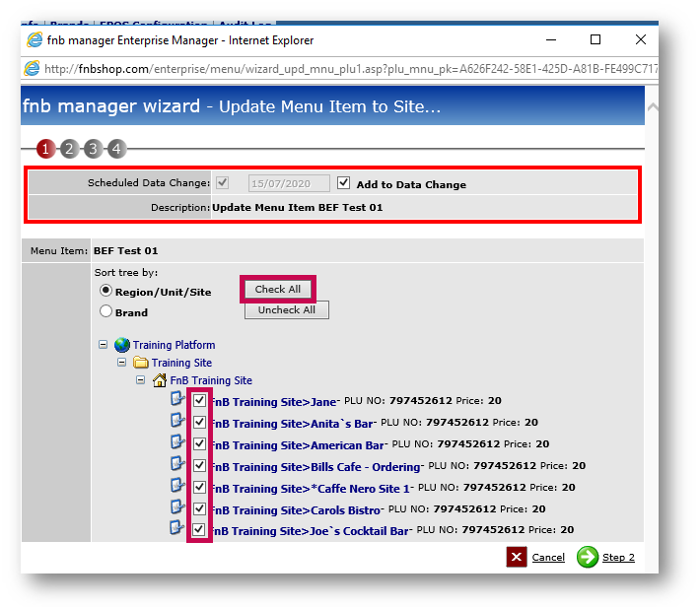The image size is (700, 607).
Task: Click edit icon beside Bills Cafe - Ordering
Action: click(177, 463)
